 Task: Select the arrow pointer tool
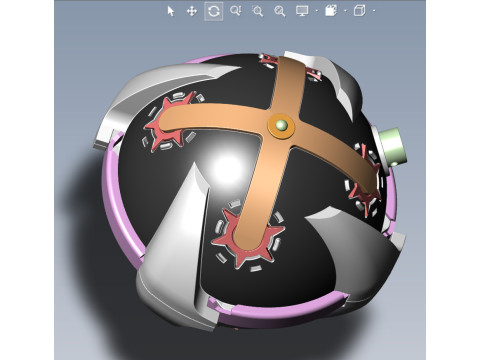[171, 11]
